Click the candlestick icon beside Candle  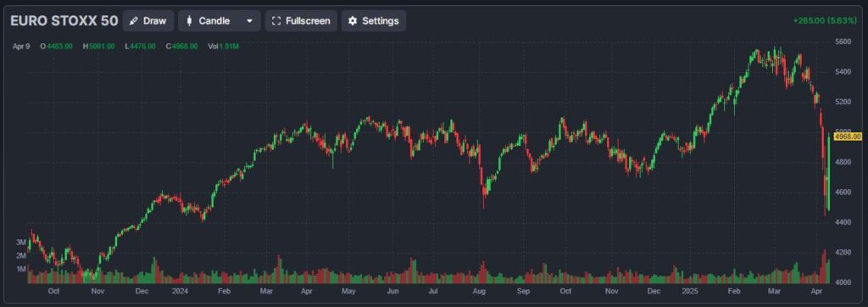(x=189, y=21)
